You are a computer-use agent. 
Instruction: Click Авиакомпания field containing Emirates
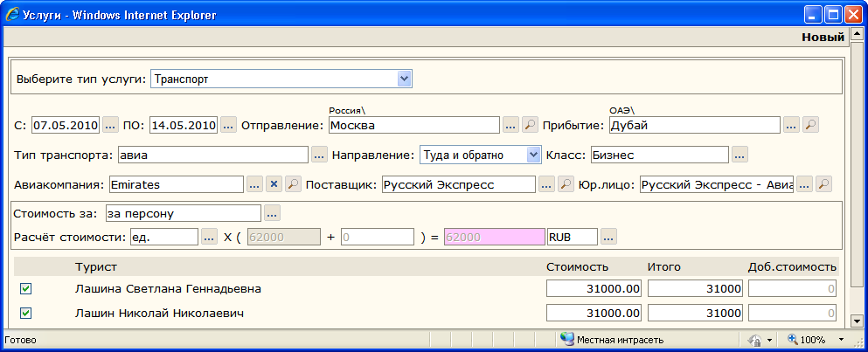pos(176,185)
